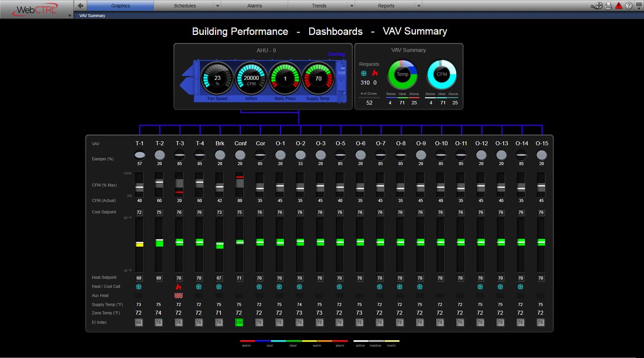Viewport: 644px width, 358px height.
Task: Click the Static Press gauge
Action: tap(285, 79)
